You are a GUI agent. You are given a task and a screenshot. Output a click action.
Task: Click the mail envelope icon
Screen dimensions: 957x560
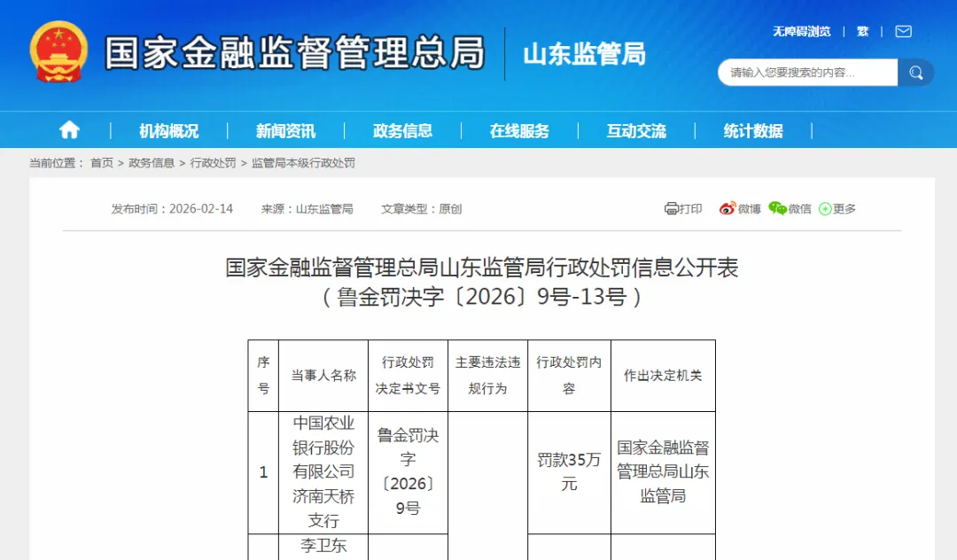(x=903, y=31)
